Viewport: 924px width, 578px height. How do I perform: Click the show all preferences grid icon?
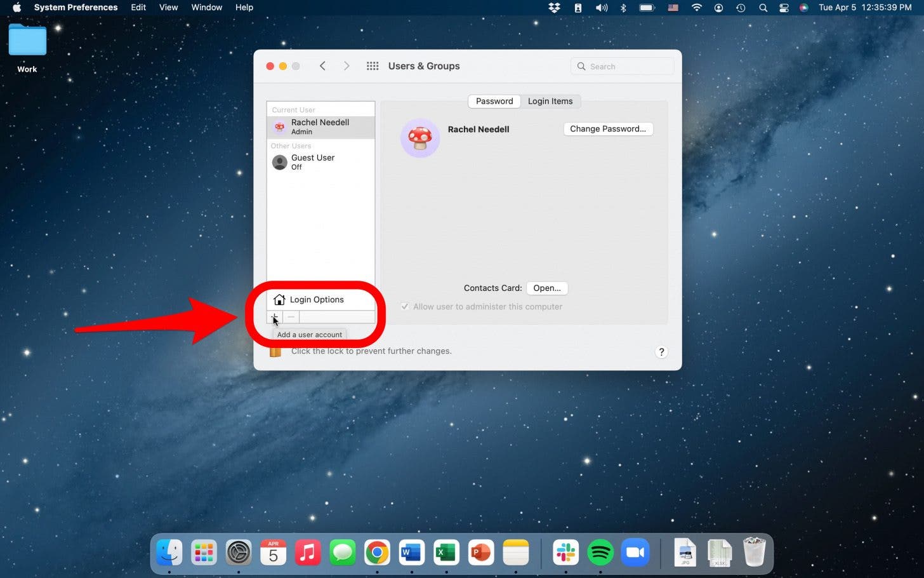(373, 65)
